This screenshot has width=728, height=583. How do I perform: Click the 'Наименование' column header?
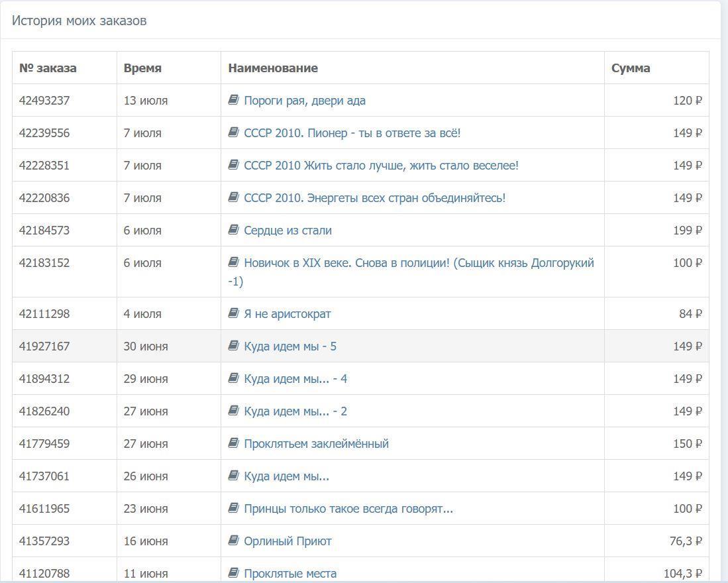273,68
